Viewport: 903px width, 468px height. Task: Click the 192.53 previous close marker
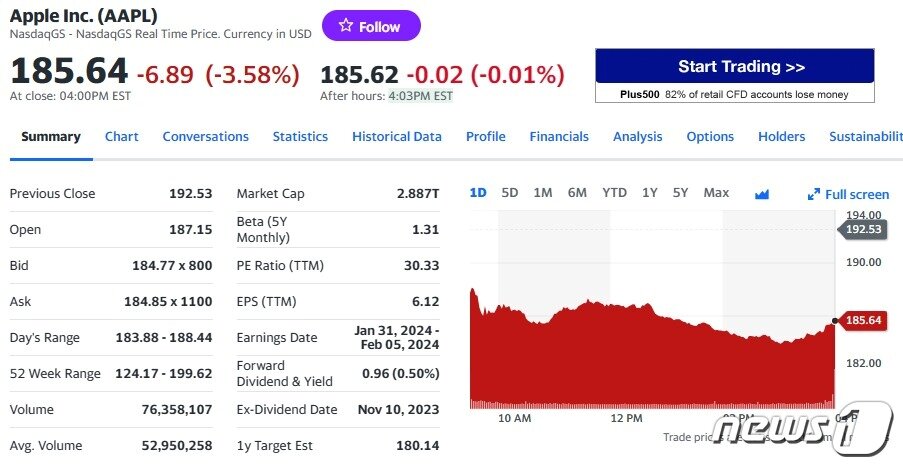(x=863, y=229)
